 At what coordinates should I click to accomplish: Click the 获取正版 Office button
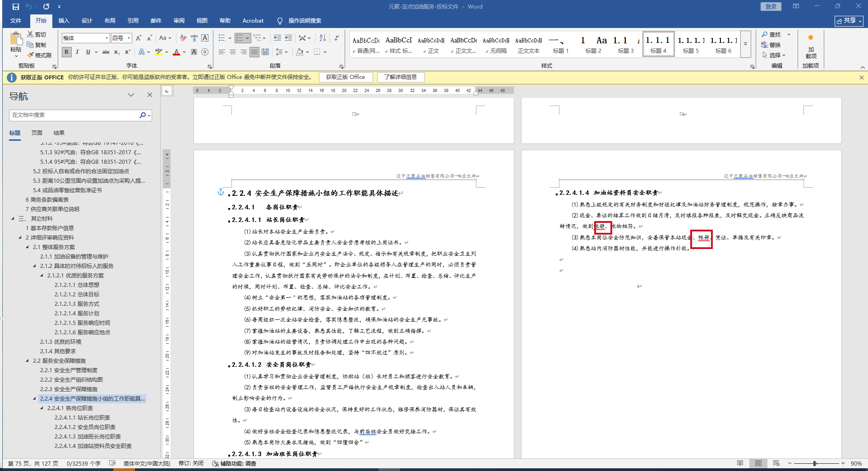(346, 77)
